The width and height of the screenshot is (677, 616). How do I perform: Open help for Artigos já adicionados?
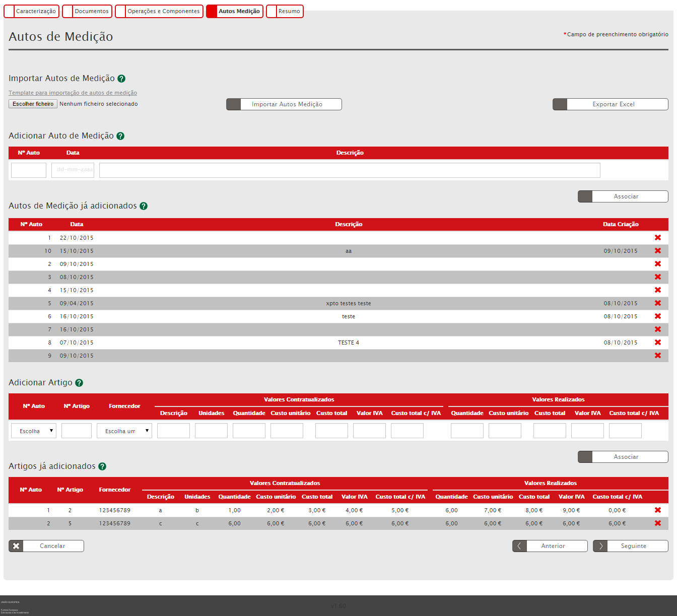click(102, 466)
